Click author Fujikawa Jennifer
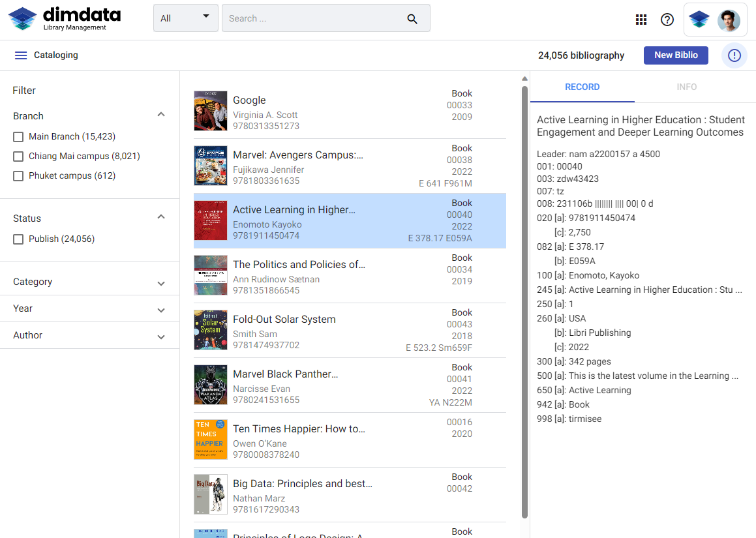This screenshot has height=538, width=756. point(269,170)
